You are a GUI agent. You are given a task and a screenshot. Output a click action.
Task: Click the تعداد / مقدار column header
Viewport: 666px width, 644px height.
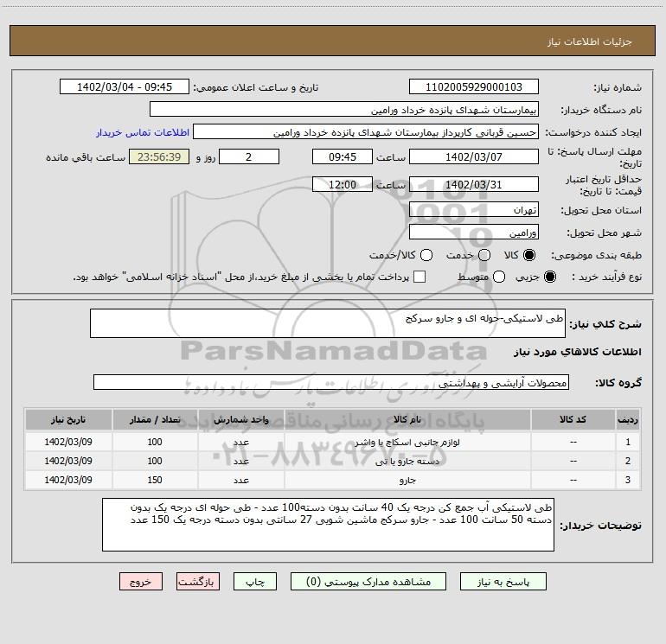(155, 420)
